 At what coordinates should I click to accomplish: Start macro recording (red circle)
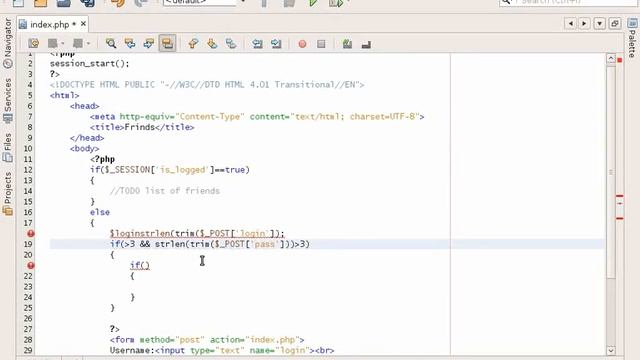pos(302,44)
